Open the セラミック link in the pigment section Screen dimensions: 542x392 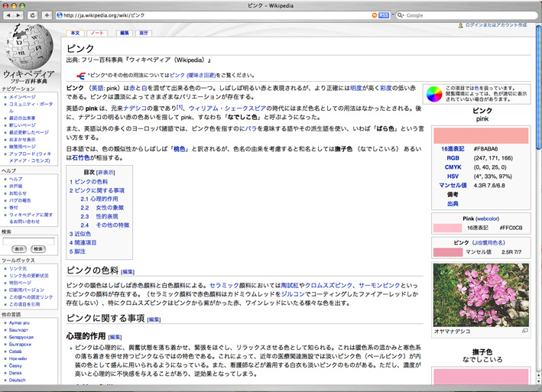click(224, 286)
